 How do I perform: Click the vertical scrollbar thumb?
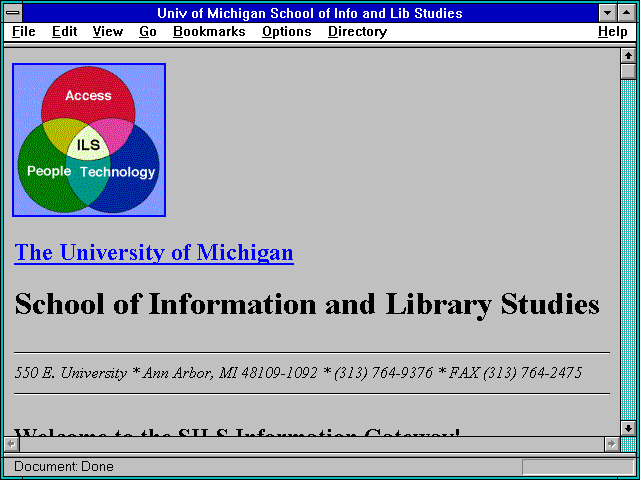coord(628,72)
